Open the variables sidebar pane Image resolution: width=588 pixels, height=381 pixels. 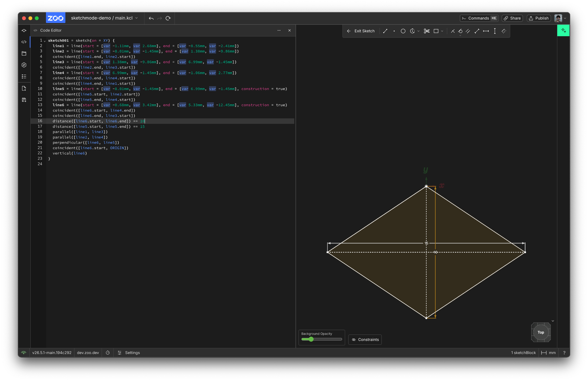[x=24, y=65]
